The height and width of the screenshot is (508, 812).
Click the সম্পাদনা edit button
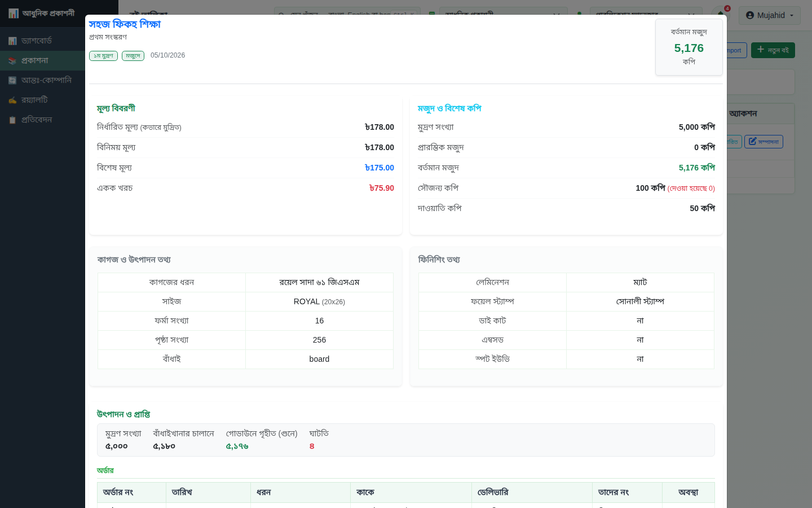click(x=764, y=142)
